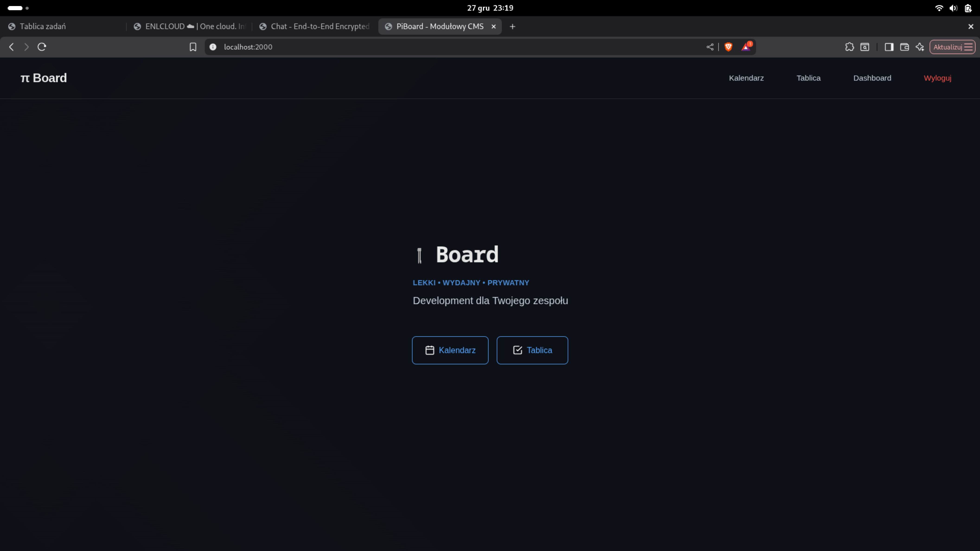Click the Brave Shields lion icon

tap(728, 47)
